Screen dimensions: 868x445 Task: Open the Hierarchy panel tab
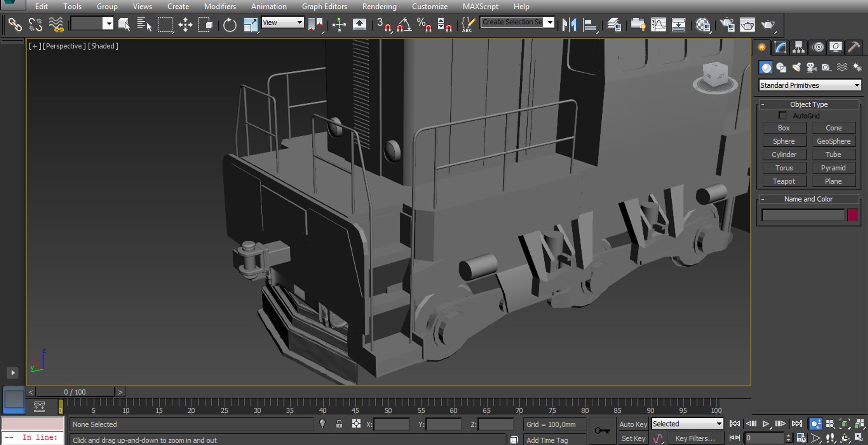pyautogui.click(x=798, y=47)
